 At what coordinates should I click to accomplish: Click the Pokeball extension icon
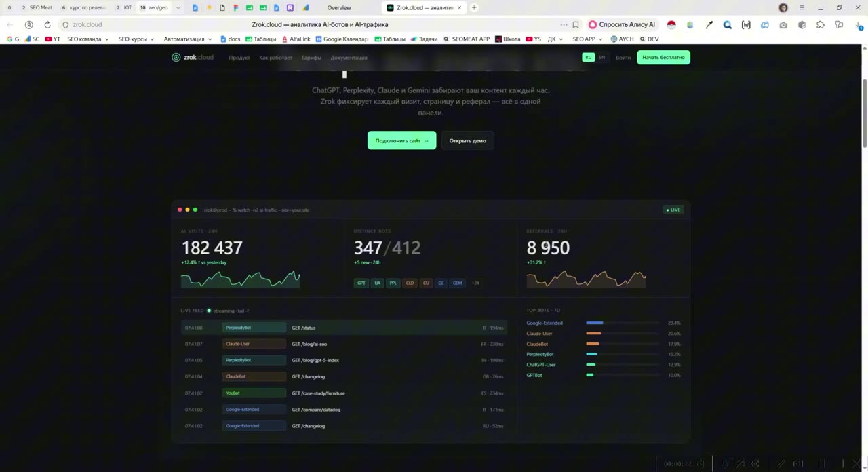click(x=671, y=25)
